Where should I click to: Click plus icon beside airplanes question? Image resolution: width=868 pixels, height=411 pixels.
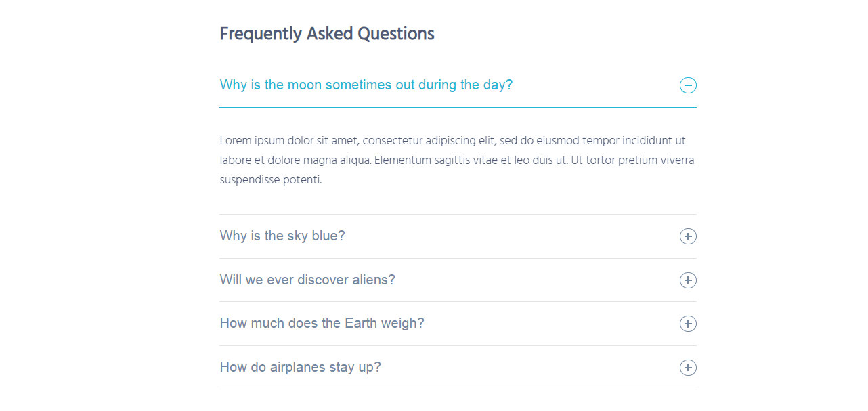pyautogui.click(x=688, y=368)
